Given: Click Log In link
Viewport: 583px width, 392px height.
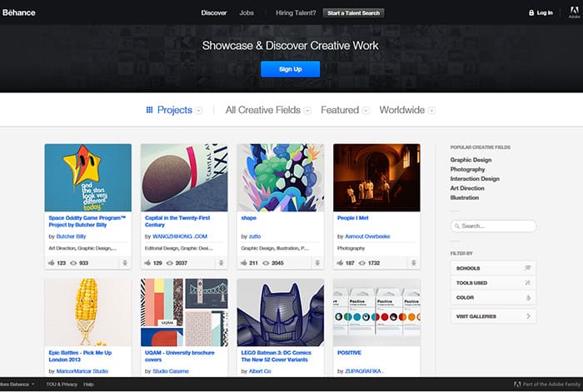Looking at the screenshot, I should pyautogui.click(x=545, y=12).
